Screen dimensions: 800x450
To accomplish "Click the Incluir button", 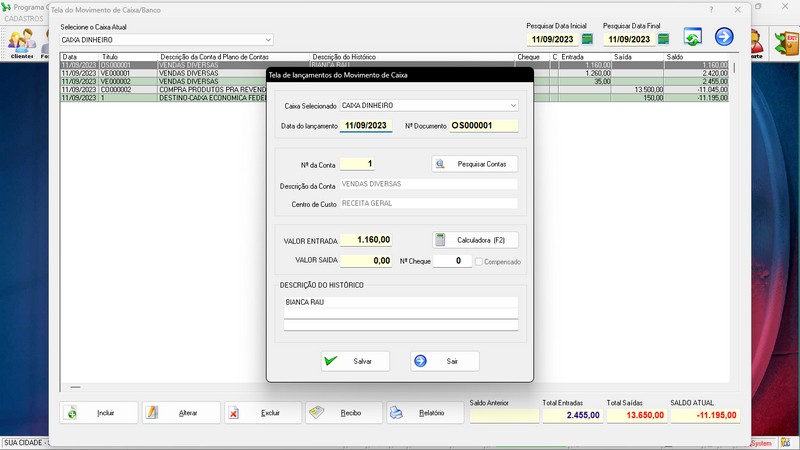I will (99, 413).
